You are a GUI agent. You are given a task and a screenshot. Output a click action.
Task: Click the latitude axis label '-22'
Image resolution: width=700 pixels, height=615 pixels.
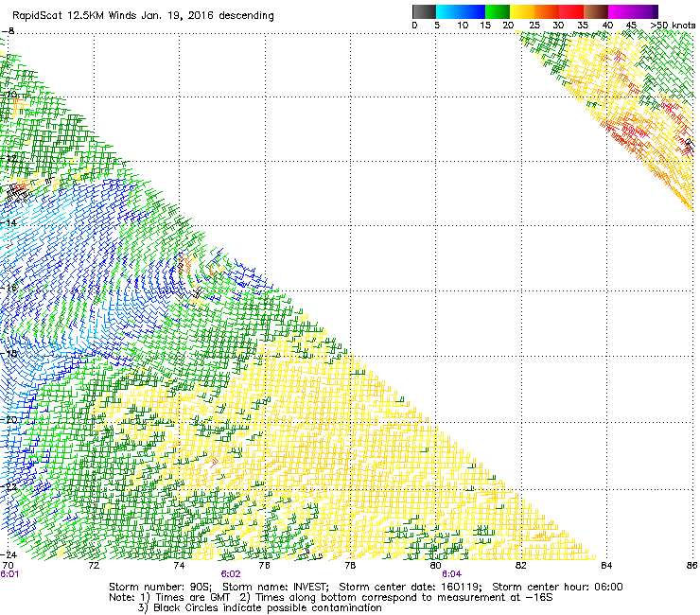click(x=9, y=487)
